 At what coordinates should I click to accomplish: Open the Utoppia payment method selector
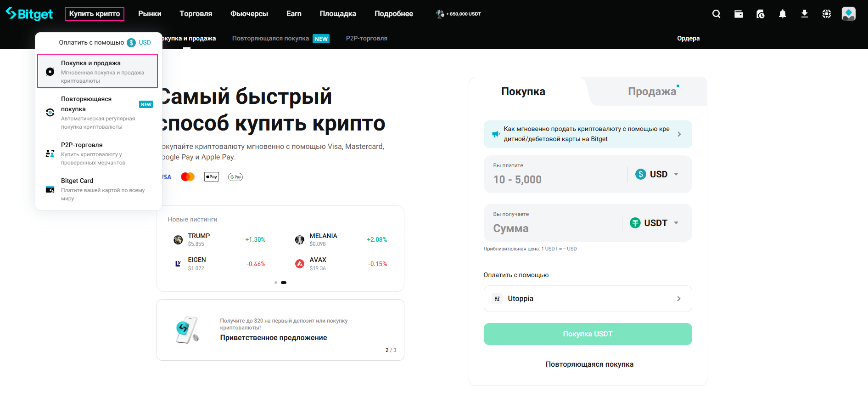coord(588,299)
